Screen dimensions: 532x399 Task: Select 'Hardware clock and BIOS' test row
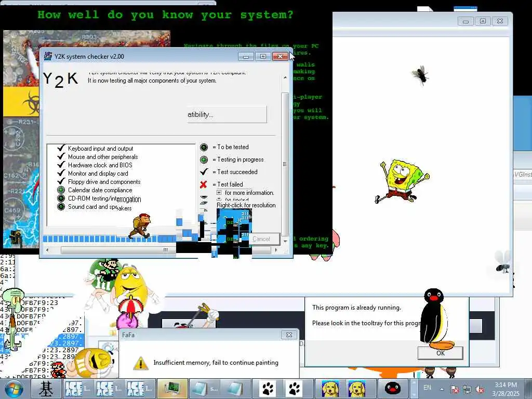(x=96, y=165)
